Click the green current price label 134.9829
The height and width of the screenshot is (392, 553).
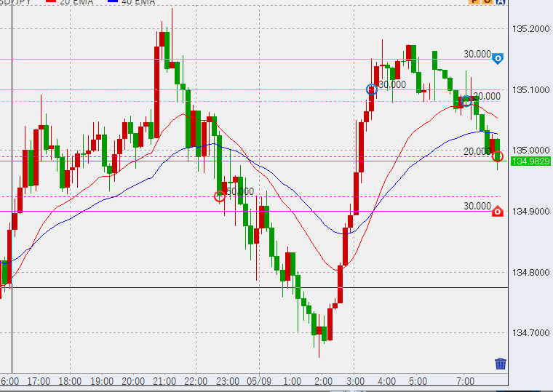coord(530,161)
